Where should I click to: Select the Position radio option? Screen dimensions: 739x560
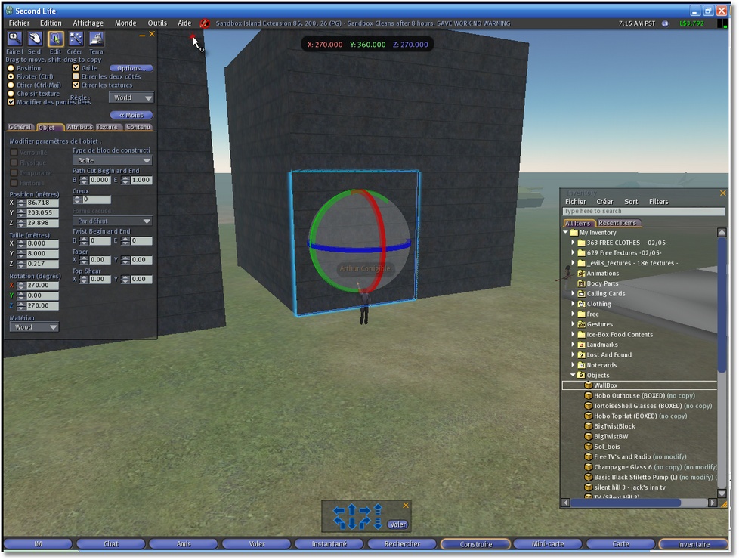[x=11, y=68]
